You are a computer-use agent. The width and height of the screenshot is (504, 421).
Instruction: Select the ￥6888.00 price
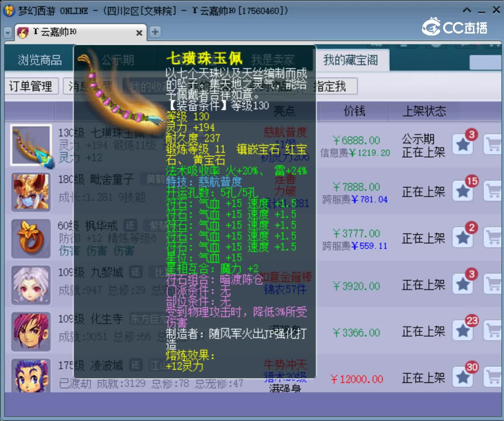click(x=356, y=140)
